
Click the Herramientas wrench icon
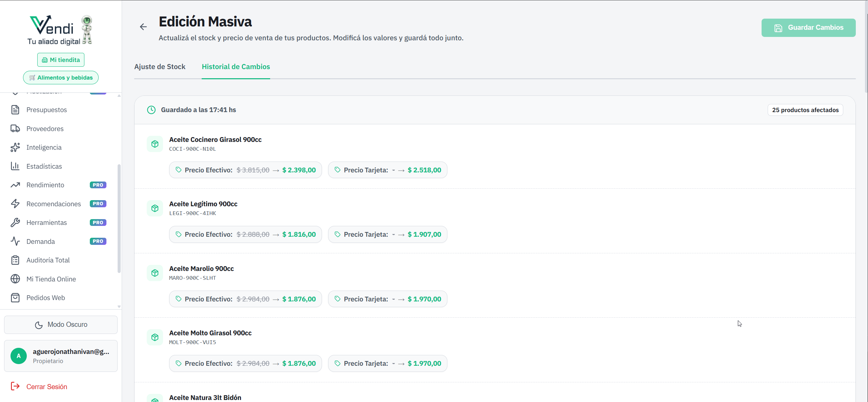(15, 223)
